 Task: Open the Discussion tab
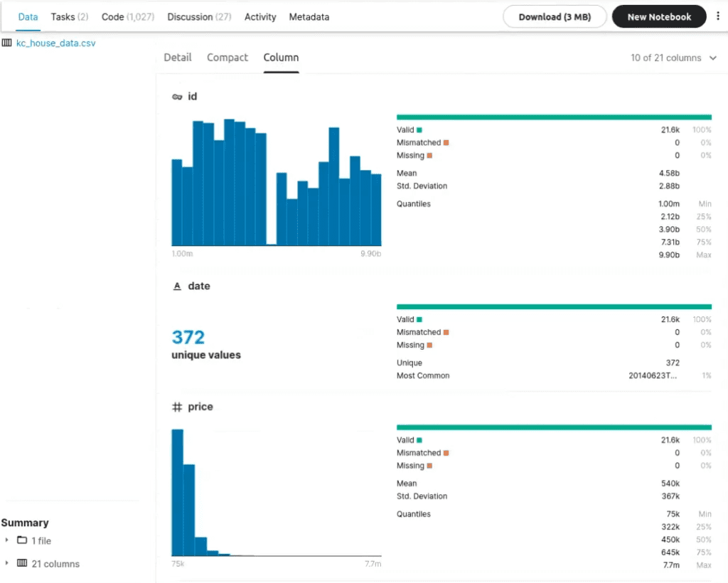[x=199, y=17]
